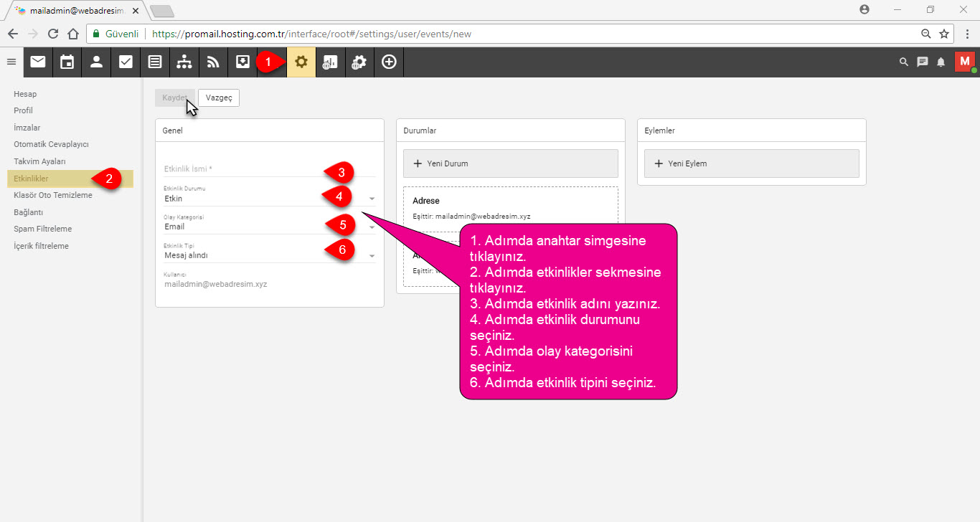Screen dimensions: 980x522
Task: Click the plus circle toolbar icon
Action: 389,62
